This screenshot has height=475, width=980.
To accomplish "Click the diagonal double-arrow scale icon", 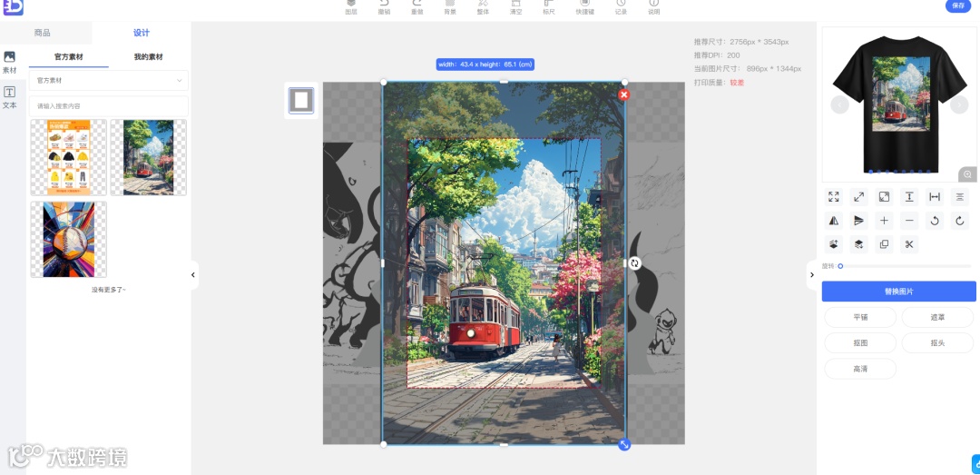I will (858, 196).
